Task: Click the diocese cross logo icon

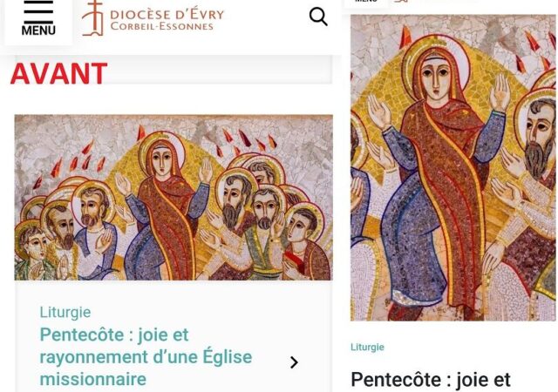Action: click(93, 17)
